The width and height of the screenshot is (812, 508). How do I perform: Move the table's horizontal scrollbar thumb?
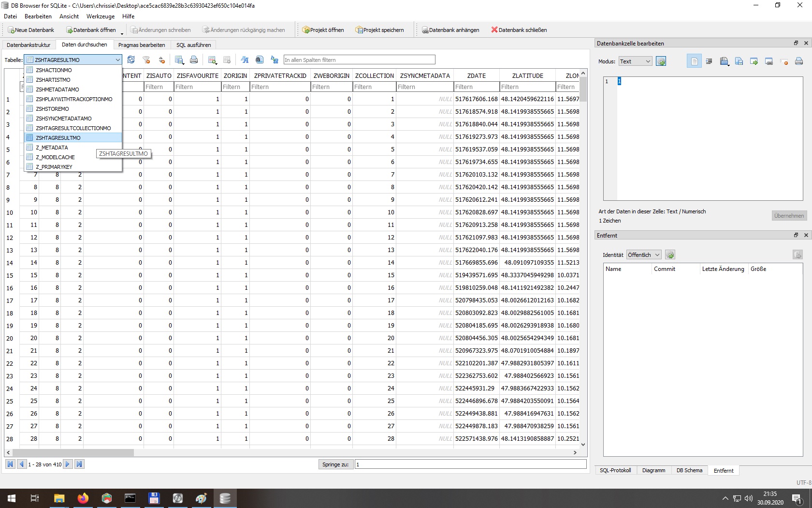(73, 453)
